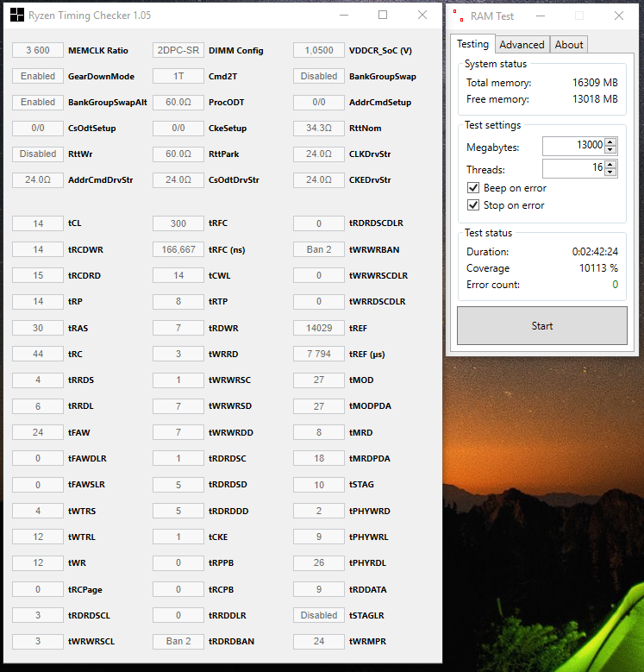Screen dimensions: 644x672
Task: Decrease Megabytes with the down arrow
Action: pyautogui.click(x=610, y=149)
